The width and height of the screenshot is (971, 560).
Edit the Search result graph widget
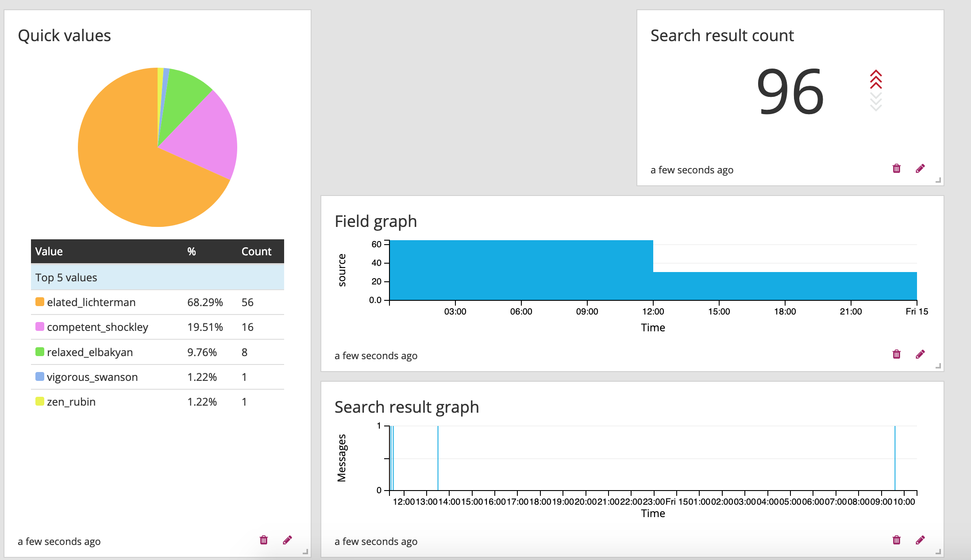[x=920, y=540]
